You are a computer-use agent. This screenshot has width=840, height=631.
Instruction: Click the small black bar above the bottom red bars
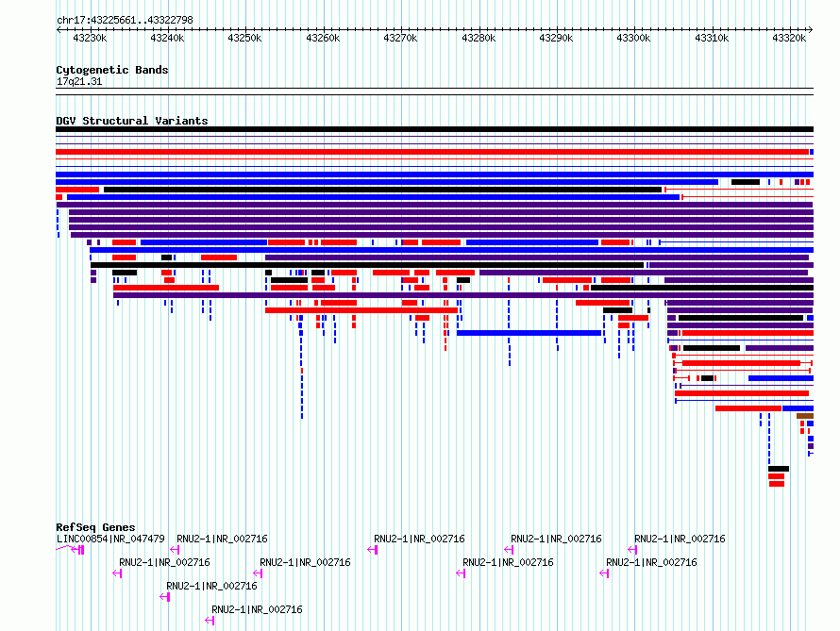coord(779,469)
